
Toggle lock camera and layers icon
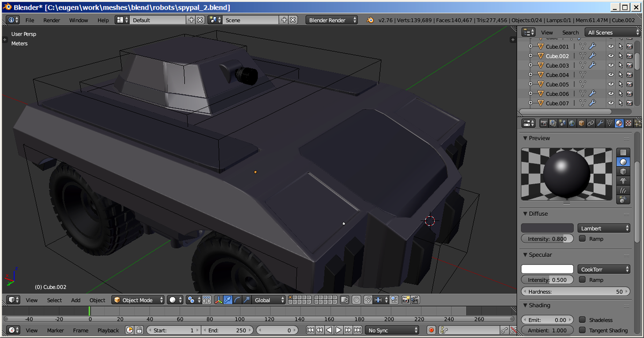[x=343, y=300]
